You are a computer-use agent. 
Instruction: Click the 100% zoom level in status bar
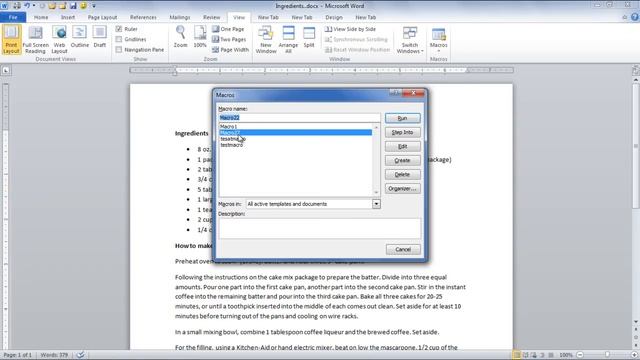tap(566, 355)
